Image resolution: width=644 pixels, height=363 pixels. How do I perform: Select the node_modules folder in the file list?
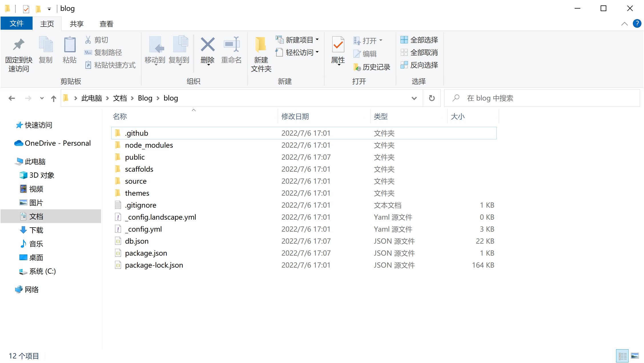pos(149,145)
